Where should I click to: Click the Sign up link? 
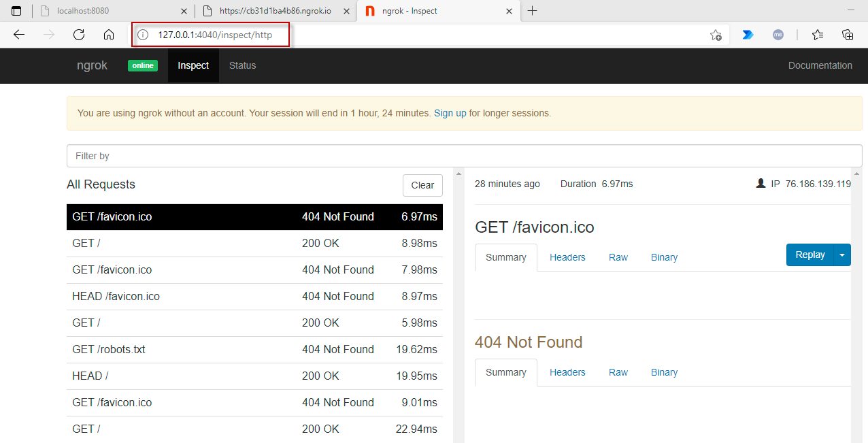tap(450, 113)
